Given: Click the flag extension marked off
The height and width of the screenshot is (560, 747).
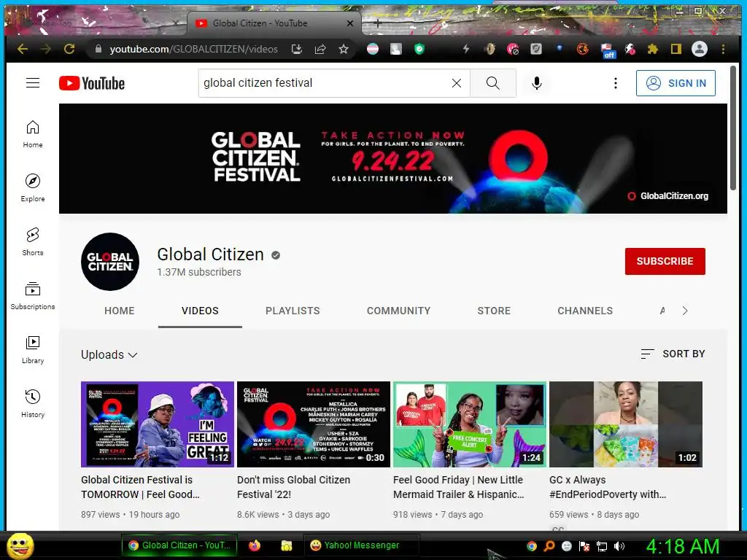Looking at the screenshot, I should (608, 50).
